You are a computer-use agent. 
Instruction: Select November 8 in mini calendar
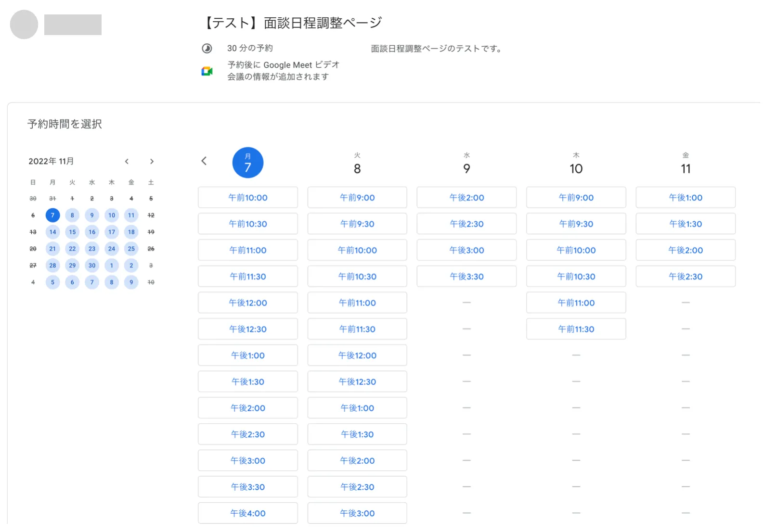(72, 215)
